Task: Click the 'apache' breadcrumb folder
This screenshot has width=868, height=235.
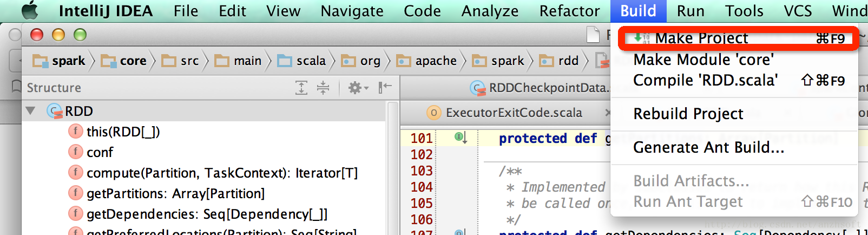Action: 436,61
